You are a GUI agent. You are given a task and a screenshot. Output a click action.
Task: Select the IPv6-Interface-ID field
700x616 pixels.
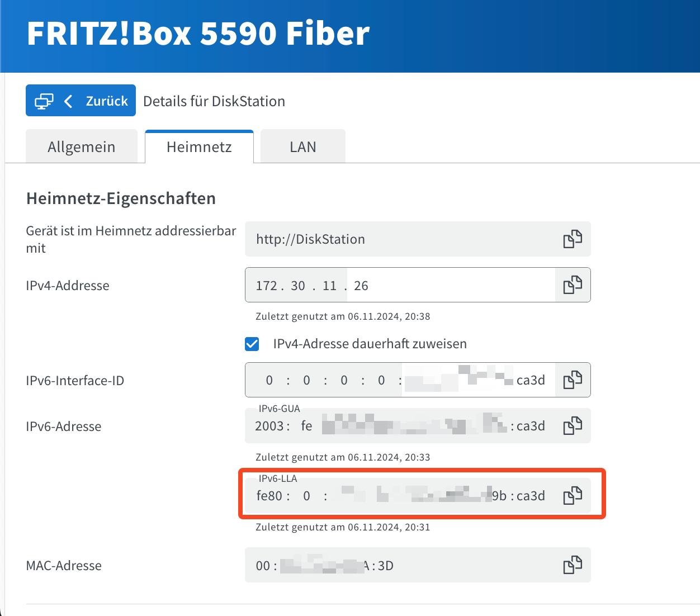[391, 380]
